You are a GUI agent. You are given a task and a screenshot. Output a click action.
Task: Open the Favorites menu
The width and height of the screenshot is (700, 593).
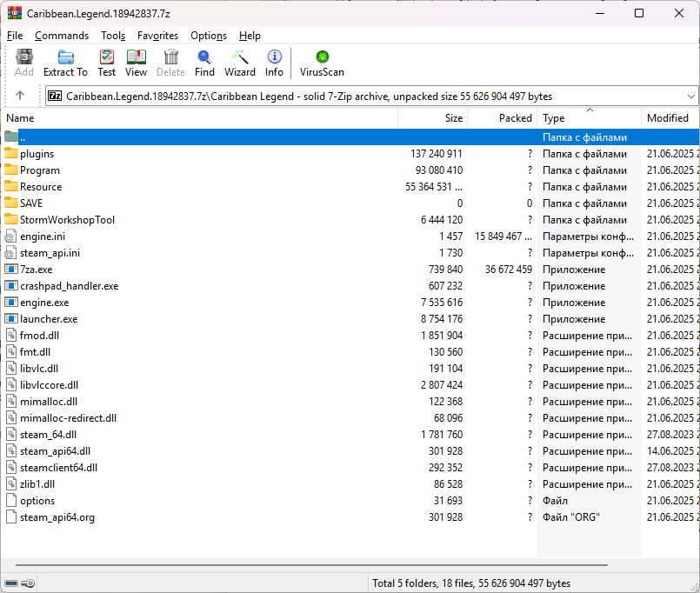pos(157,36)
